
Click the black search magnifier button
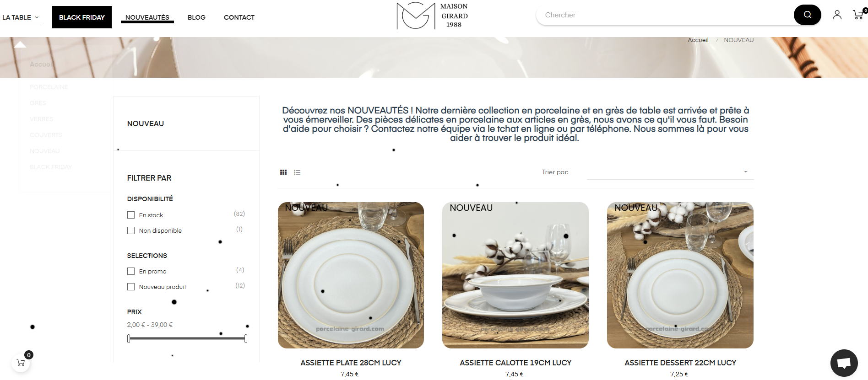click(807, 15)
